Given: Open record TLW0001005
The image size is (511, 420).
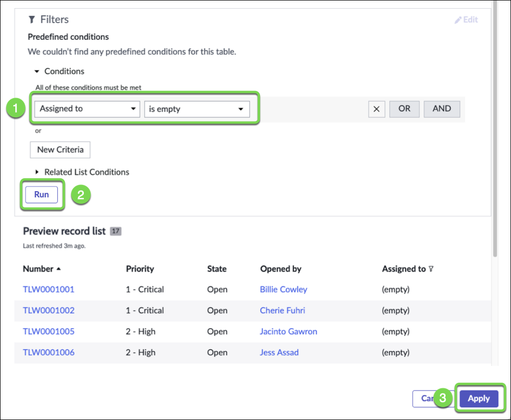Looking at the screenshot, I should (x=49, y=331).
